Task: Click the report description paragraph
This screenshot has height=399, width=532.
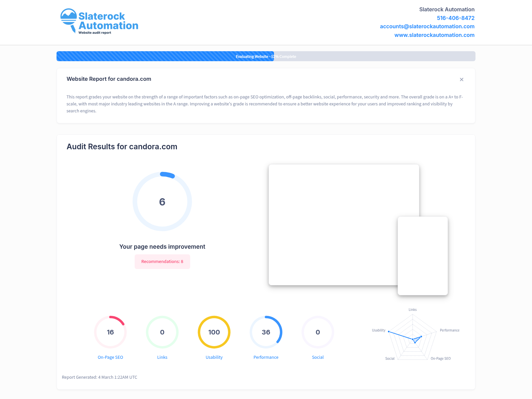Action: tap(265, 104)
